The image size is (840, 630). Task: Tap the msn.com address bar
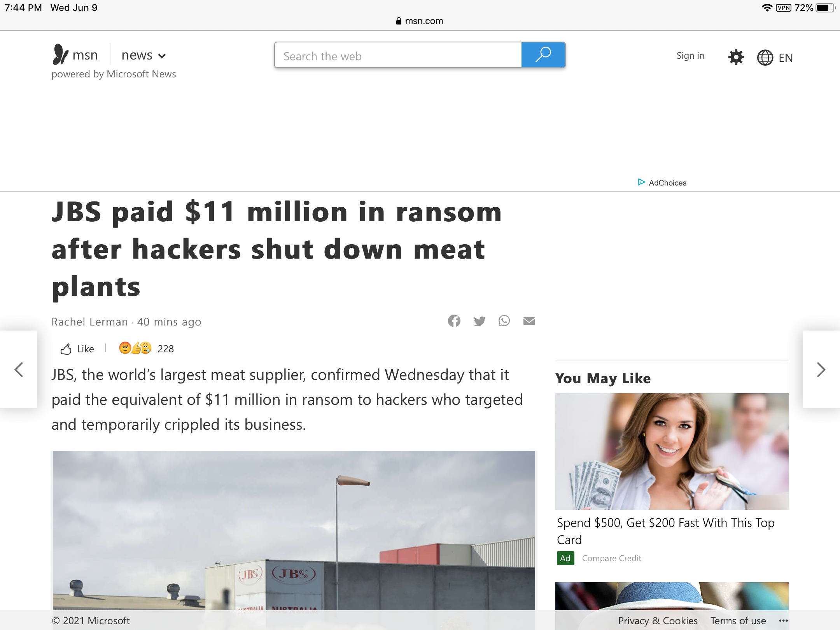[420, 21]
